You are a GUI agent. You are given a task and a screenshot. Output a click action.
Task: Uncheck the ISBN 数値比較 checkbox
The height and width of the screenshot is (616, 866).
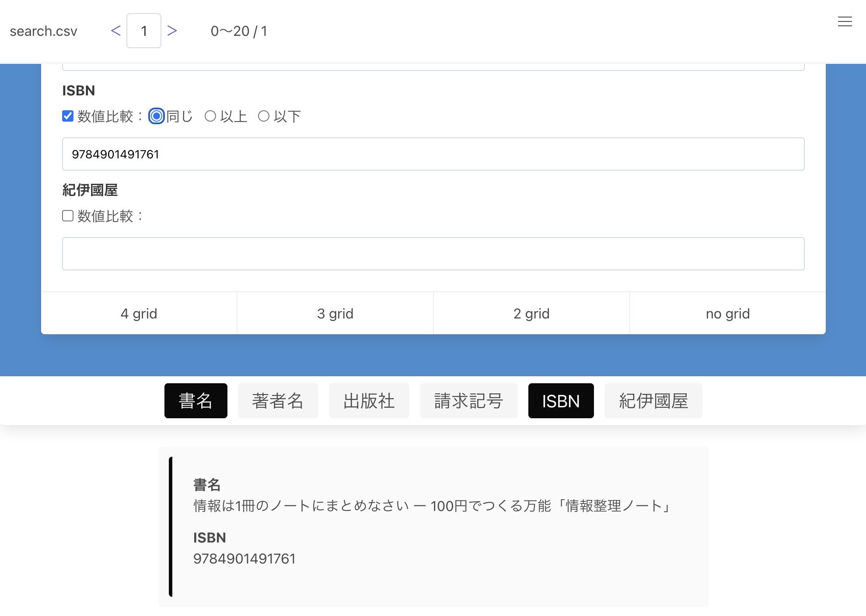68,116
